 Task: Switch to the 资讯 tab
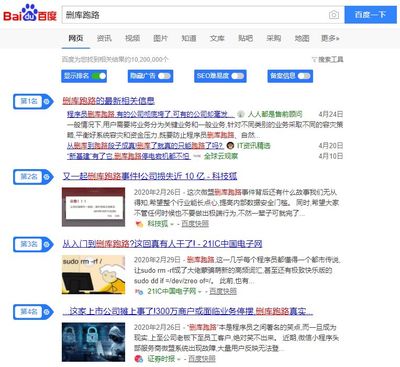click(104, 38)
